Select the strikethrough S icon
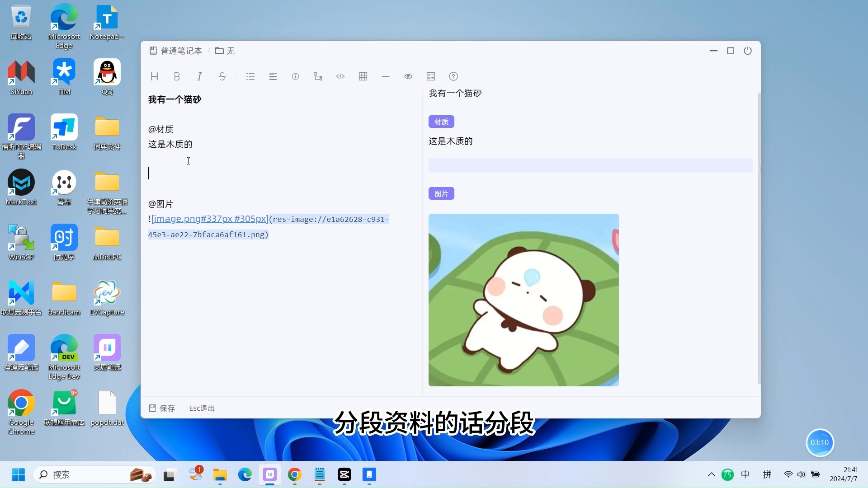This screenshot has width=868, height=488. coord(222,76)
